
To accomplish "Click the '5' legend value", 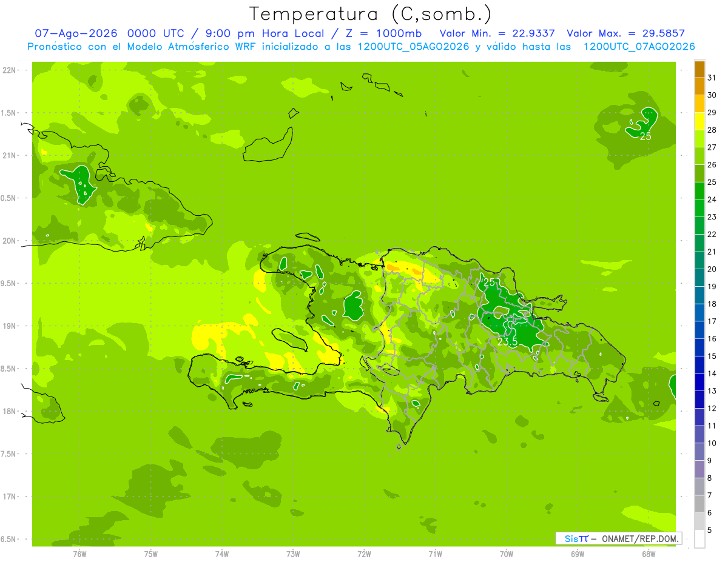I will (x=710, y=530).
